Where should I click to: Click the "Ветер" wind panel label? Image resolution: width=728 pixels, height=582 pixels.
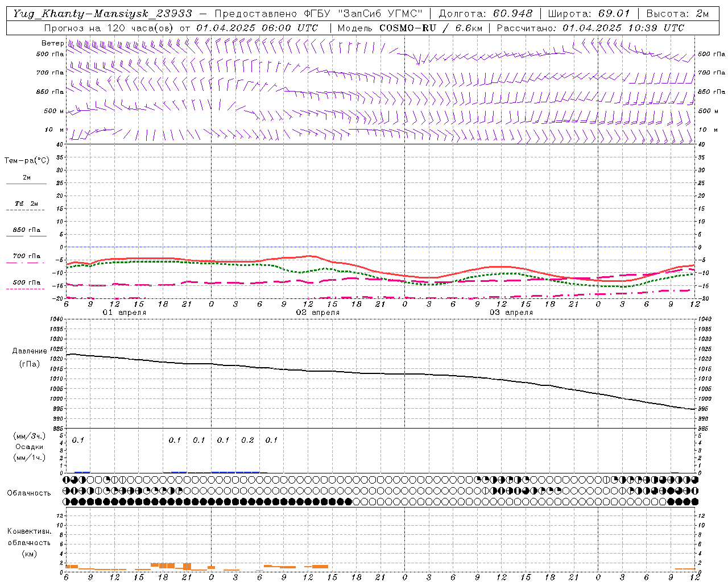(x=52, y=43)
